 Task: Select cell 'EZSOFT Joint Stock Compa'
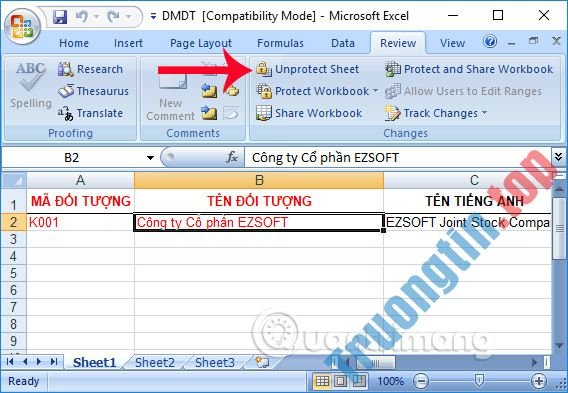pyautogui.click(x=468, y=222)
